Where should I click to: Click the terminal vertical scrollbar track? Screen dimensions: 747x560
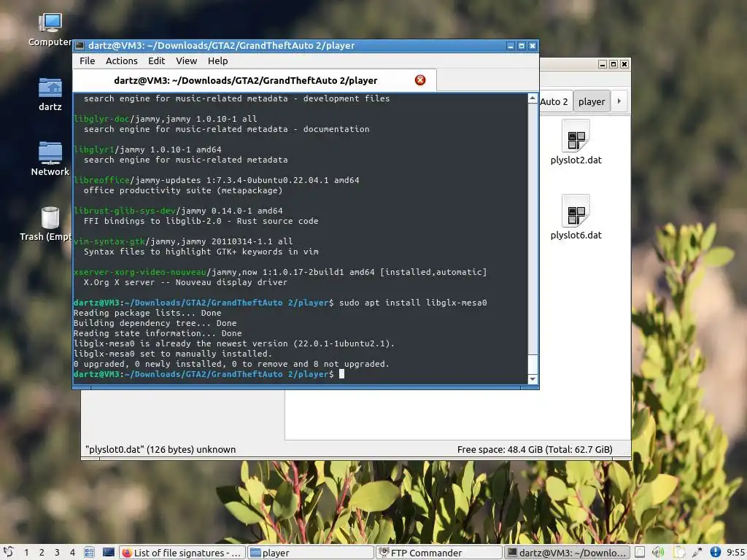[533, 228]
